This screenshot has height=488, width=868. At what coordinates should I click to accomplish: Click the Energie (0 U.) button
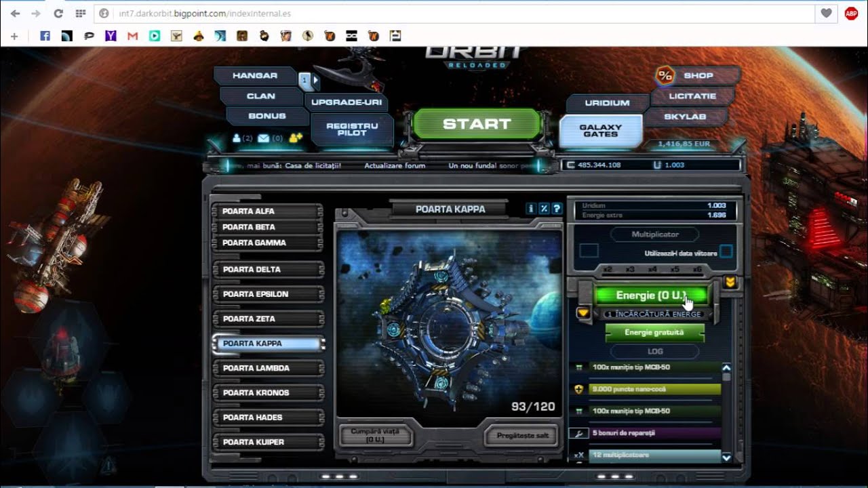651,296
